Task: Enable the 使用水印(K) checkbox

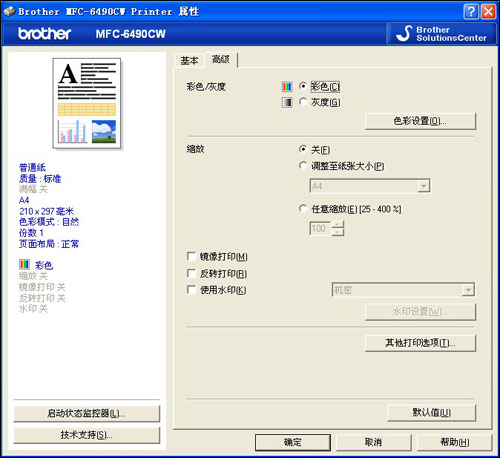Action: tap(191, 290)
